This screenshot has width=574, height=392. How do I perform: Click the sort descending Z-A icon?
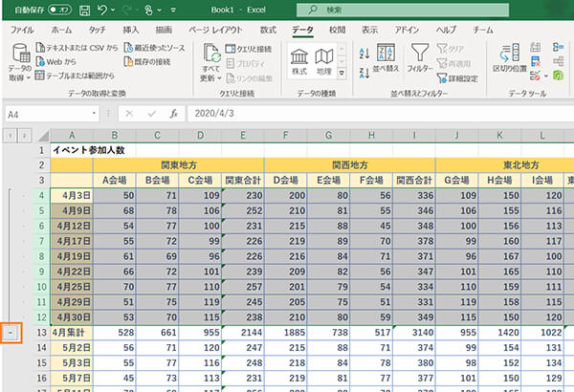pyautogui.click(x=364, y=73)
